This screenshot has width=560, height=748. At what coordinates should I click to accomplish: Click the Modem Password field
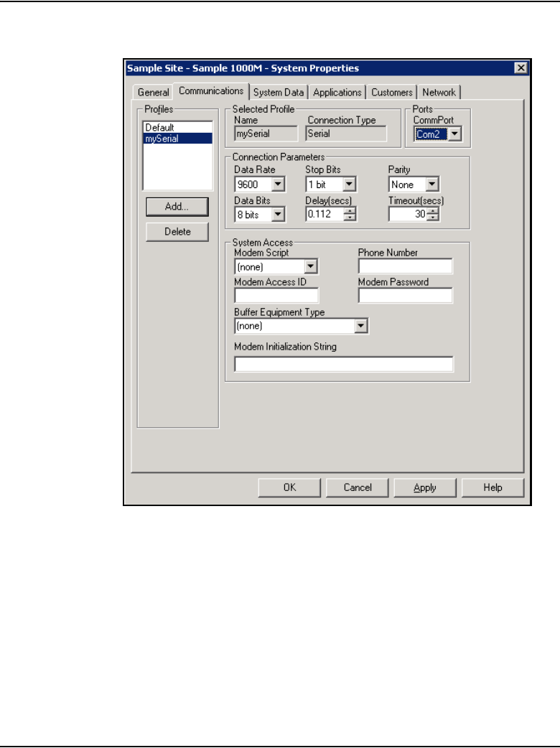(405, 296)
